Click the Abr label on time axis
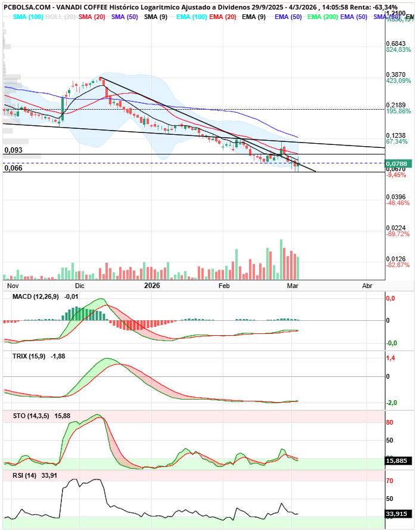 [x=367, y=286]
